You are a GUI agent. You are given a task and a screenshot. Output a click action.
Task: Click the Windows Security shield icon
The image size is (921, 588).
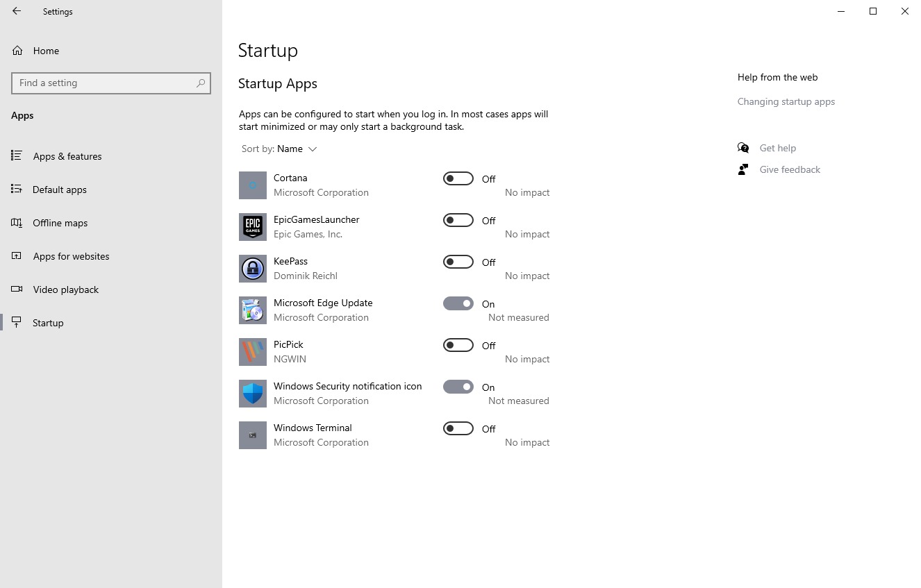point(252,394)
